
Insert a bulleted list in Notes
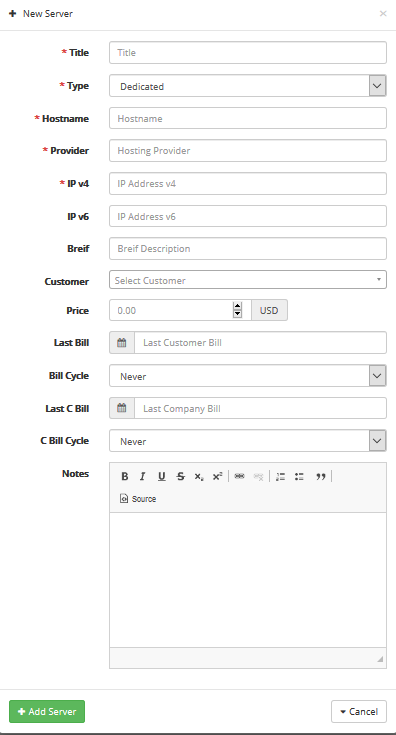[x=299, y=476]
